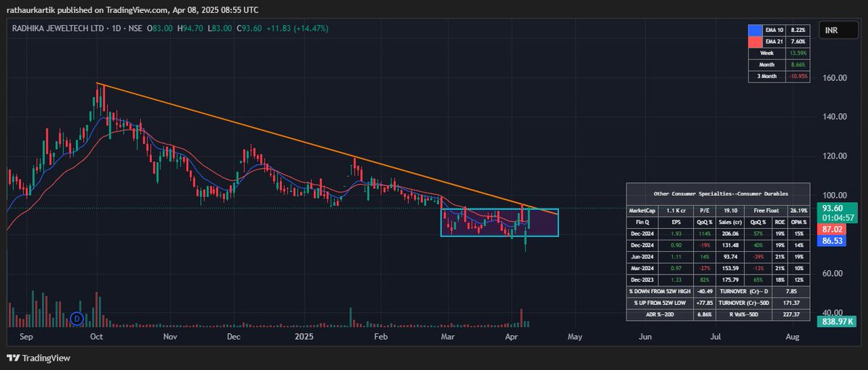
Task: Click the dividend 'D' marker on time axis
Action: [x=77, y=318]
